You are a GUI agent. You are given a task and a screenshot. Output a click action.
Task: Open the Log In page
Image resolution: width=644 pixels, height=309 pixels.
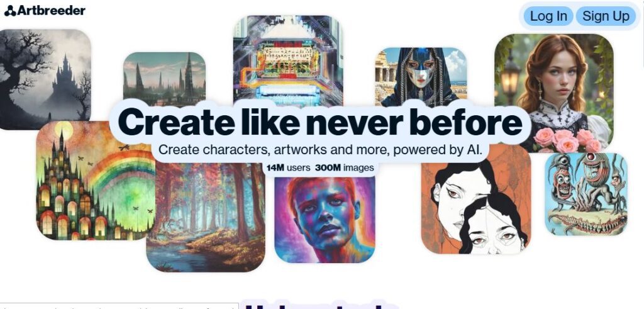[x=548, y=16]
